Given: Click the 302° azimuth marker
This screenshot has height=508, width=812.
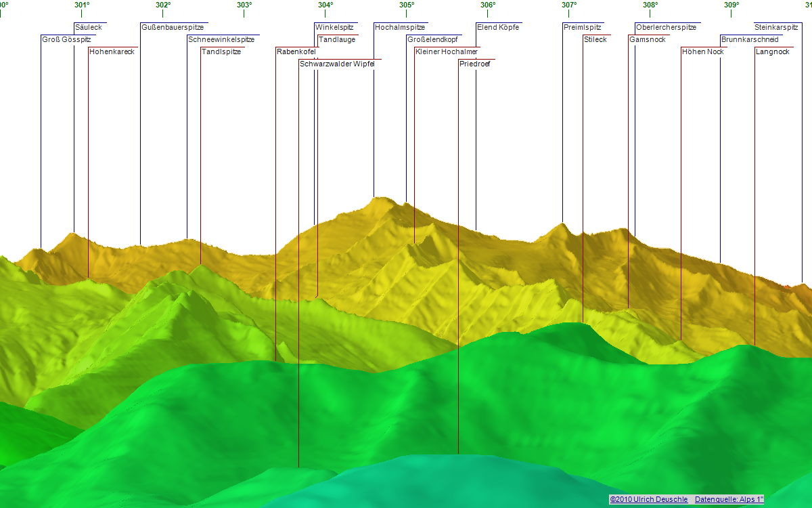Looking at the screenshot, I should (x=163, y=5).
